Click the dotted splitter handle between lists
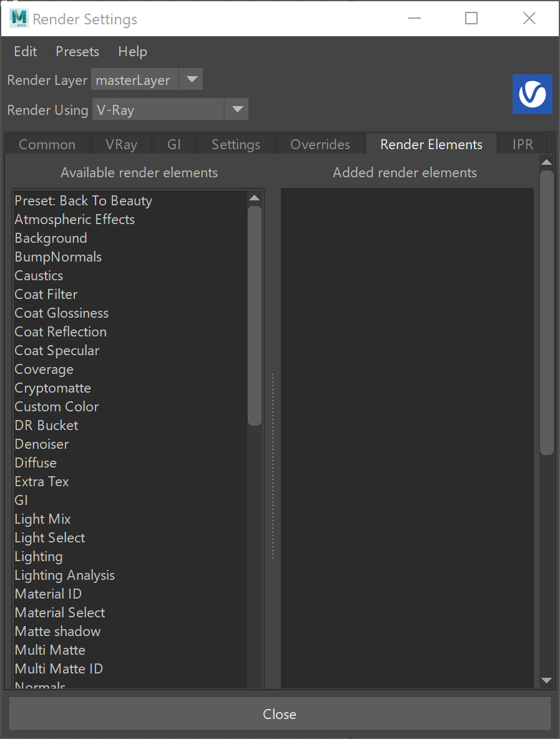The image size is (560, 739). 272,467
